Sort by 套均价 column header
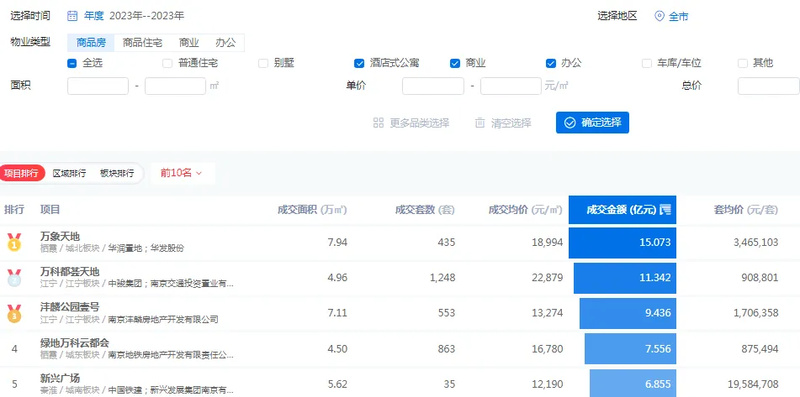The image size is (800, 397). pos(745,210)
